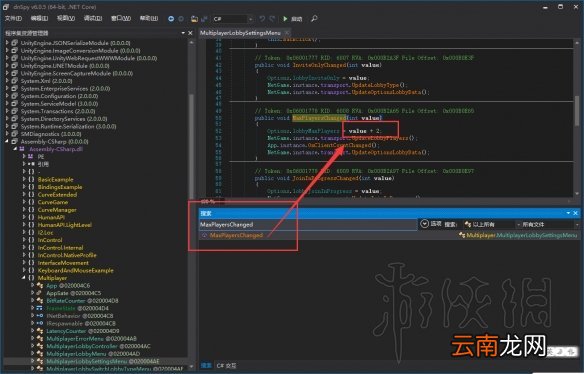Viewport: 584px width, 374px height.
Task: Open the 视图(V) menu
Action: (66, 18)
